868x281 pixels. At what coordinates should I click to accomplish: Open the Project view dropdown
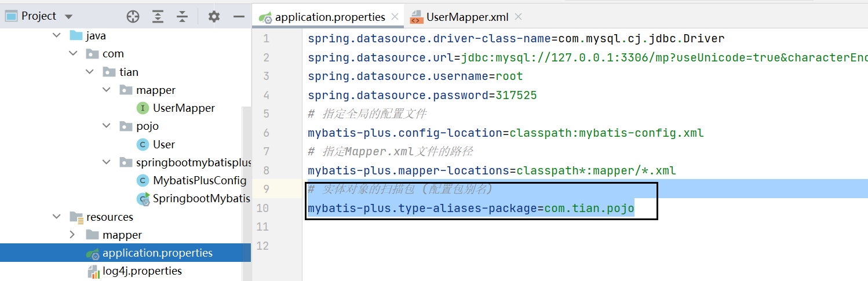pos(69,16)
